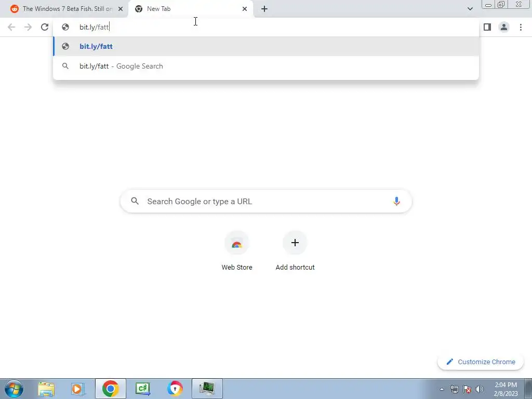This screenshot has width=532, height=399.
Task: Open the Avast Secure Browser taskbar icon
Action: 175,389
